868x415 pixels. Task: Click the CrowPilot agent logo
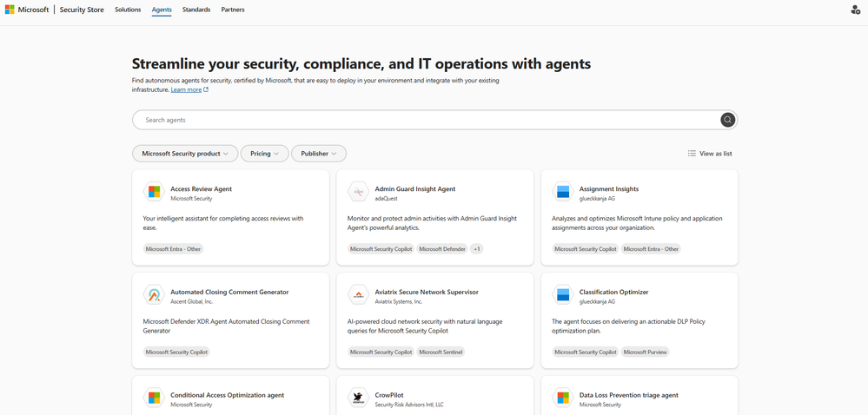coord(358,399)
